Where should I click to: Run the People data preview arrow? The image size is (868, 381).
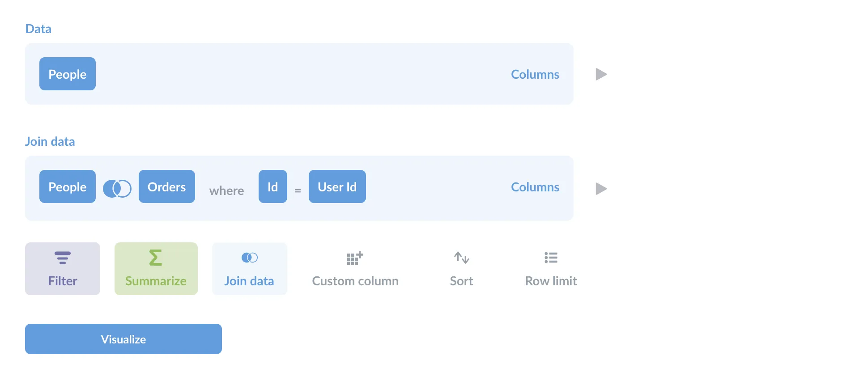click(x=601, y=74)
